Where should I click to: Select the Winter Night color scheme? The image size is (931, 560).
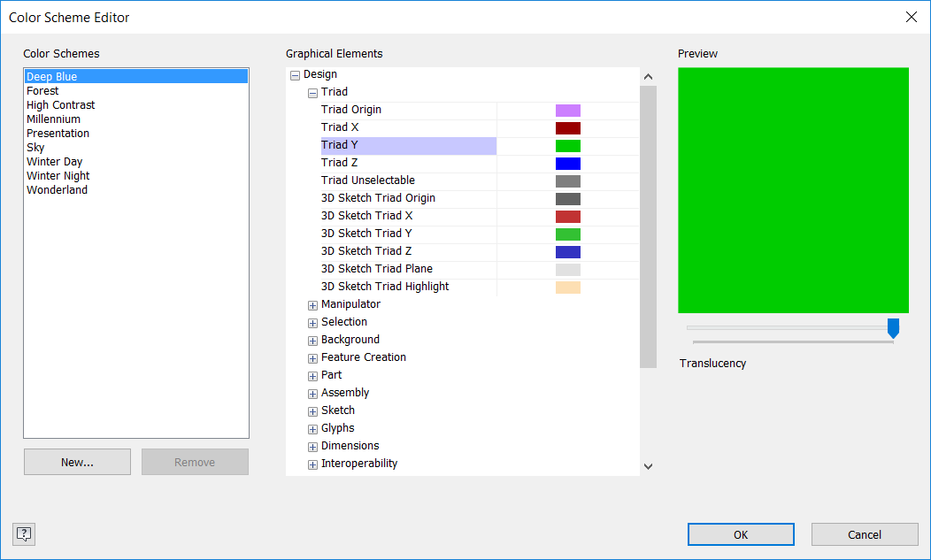[136, 176]
